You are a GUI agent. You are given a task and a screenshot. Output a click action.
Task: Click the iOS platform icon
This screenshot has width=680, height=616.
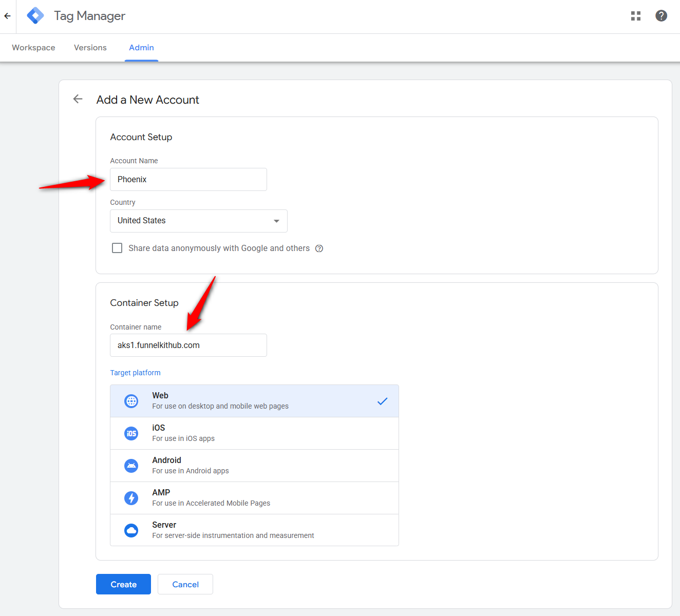131,433
